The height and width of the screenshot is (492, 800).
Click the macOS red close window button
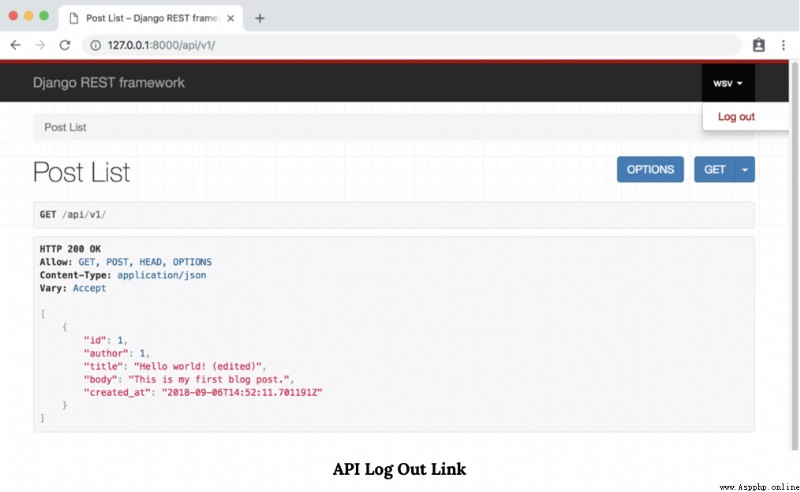(13, 16)
